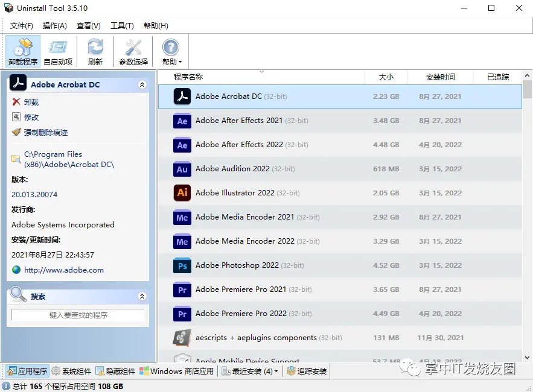533x392 pixels.
Task: Select 'Adobe Audition 2022' program name
Action: (232, 169)
